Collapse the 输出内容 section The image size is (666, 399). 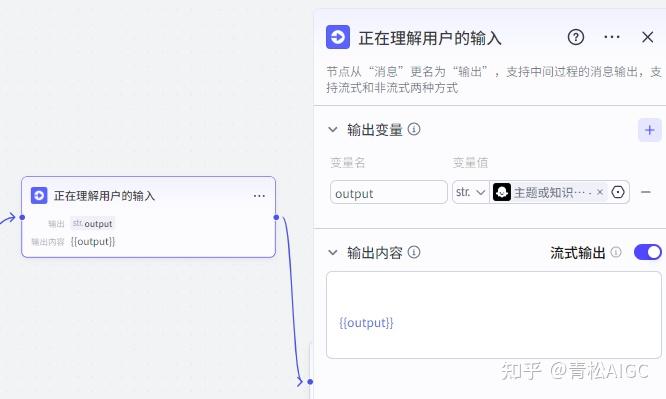point(333,252)
